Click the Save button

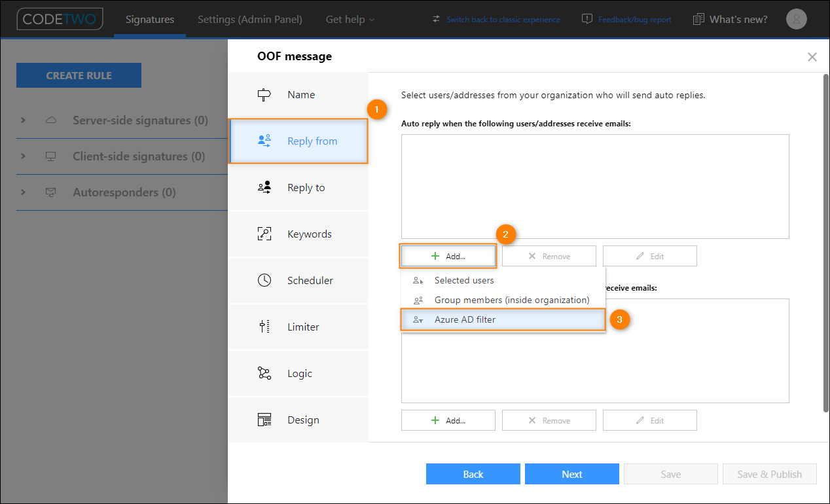pos(671,474)
